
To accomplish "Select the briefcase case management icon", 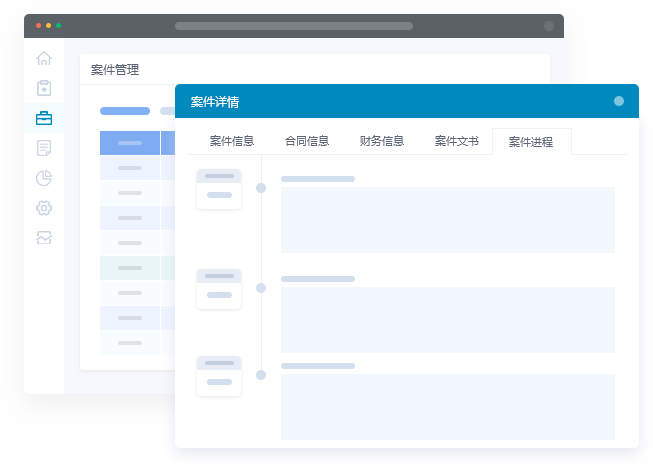I will pos(44,118).
